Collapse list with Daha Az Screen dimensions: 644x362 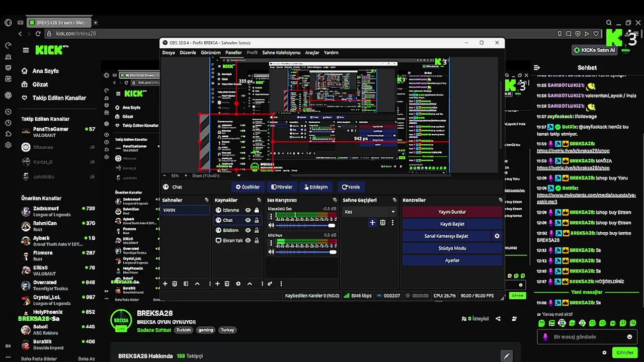click(x=86, y=359)
